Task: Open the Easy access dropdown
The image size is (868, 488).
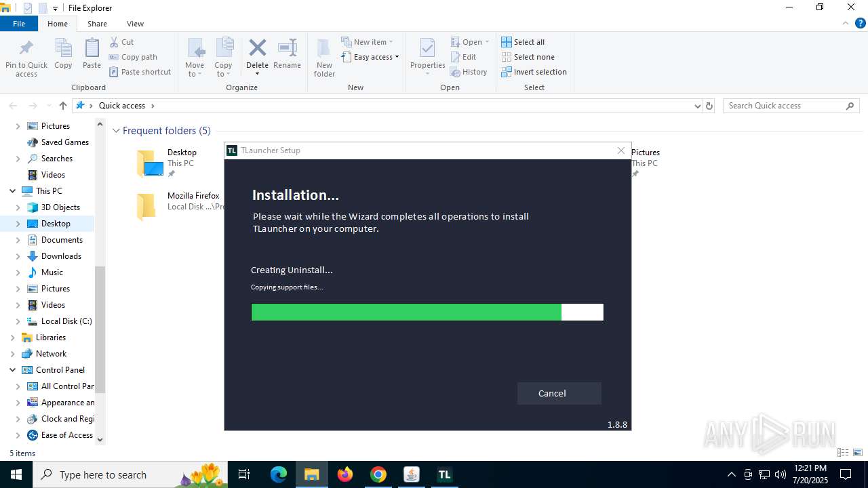Action: 370,57
